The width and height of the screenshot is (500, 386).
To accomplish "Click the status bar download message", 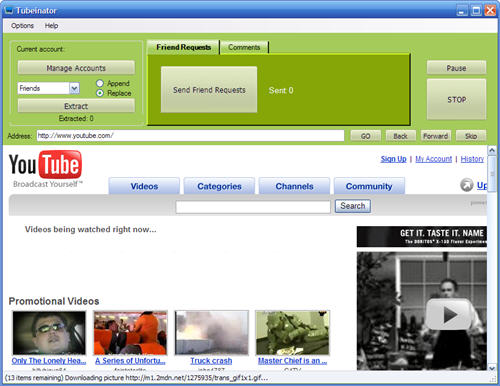I will click(x=137, y=378).
